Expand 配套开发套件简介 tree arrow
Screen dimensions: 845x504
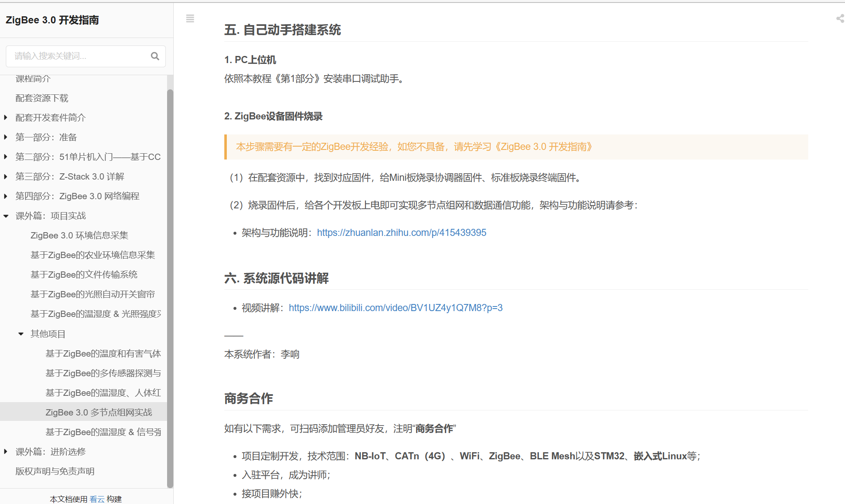coord(5,118)
